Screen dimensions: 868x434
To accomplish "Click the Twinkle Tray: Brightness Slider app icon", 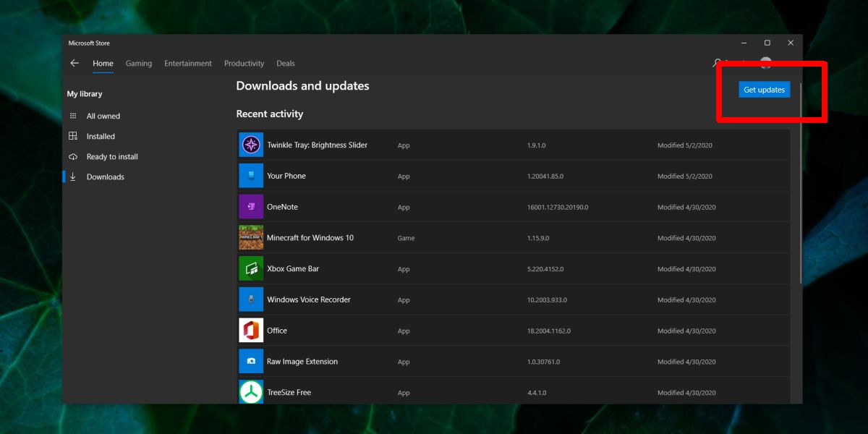I will [x=250, y=145].
